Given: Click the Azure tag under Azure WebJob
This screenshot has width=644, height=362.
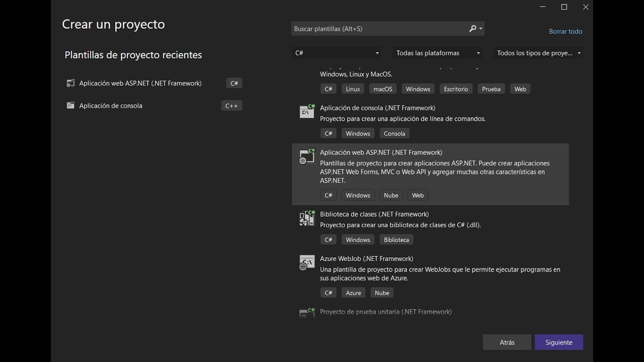Looking at the screenshot, I should [x=354, y=293].
